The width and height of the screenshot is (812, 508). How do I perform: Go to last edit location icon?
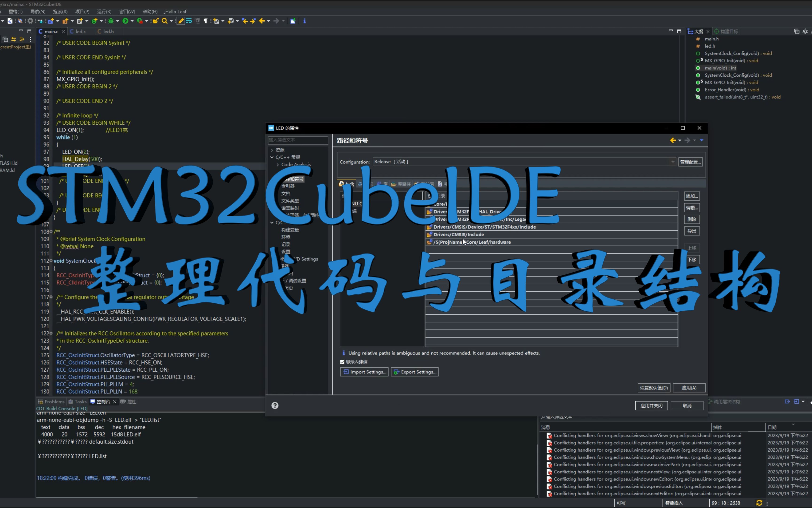(x=245, y=21)
